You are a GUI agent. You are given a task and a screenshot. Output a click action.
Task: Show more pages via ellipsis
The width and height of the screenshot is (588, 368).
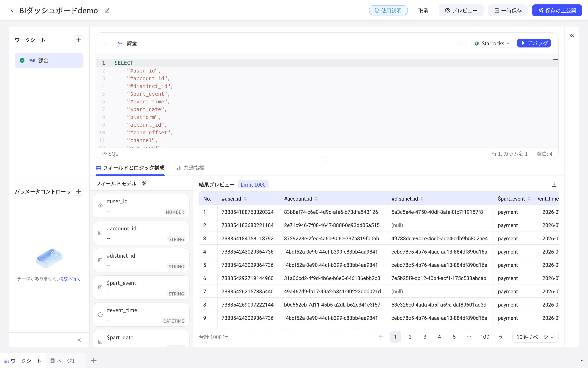tap(469, 337)
